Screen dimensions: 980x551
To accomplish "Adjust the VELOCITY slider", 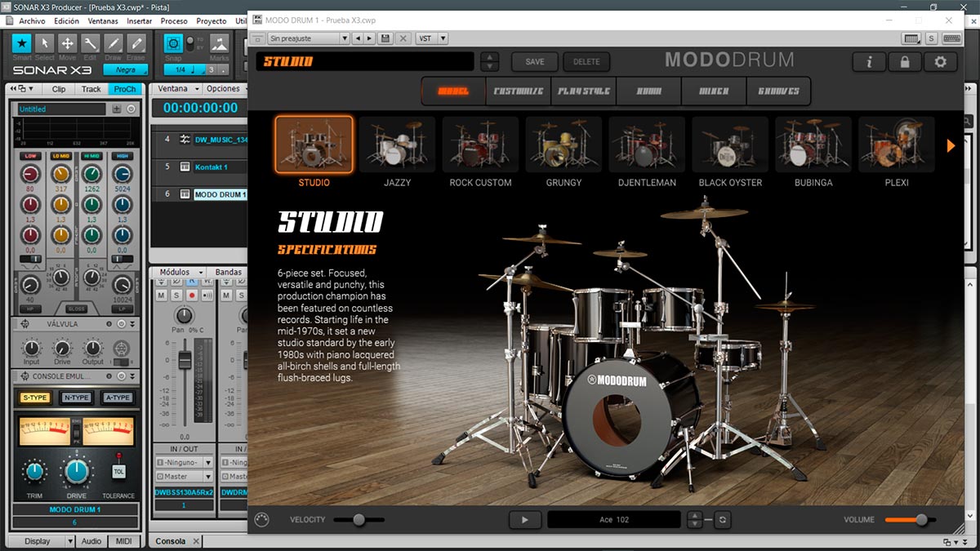I will coord(359,519).
